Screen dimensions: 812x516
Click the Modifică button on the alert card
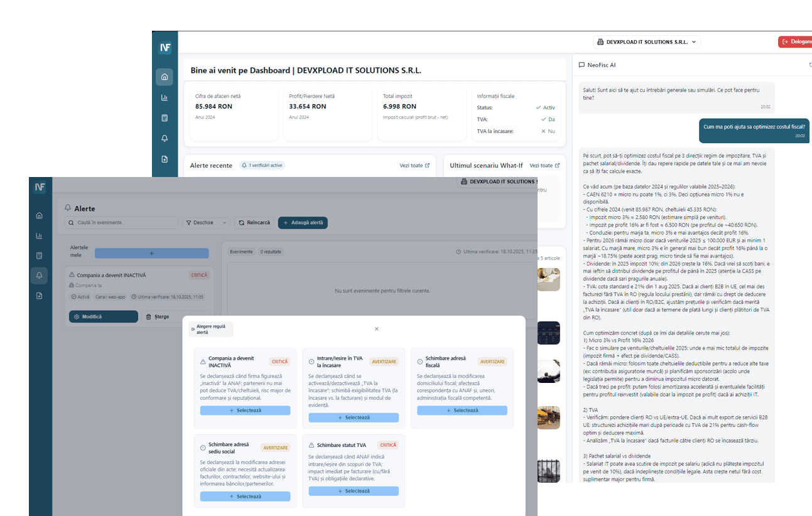coord(104,317)
